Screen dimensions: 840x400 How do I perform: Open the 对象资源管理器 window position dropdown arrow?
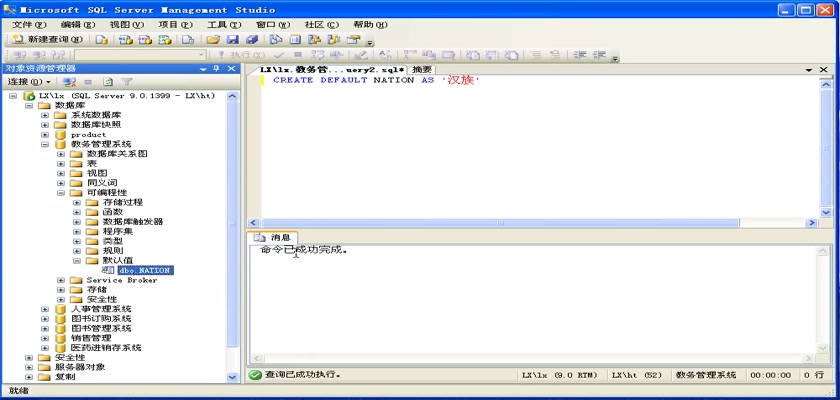[x=203, y=69]
